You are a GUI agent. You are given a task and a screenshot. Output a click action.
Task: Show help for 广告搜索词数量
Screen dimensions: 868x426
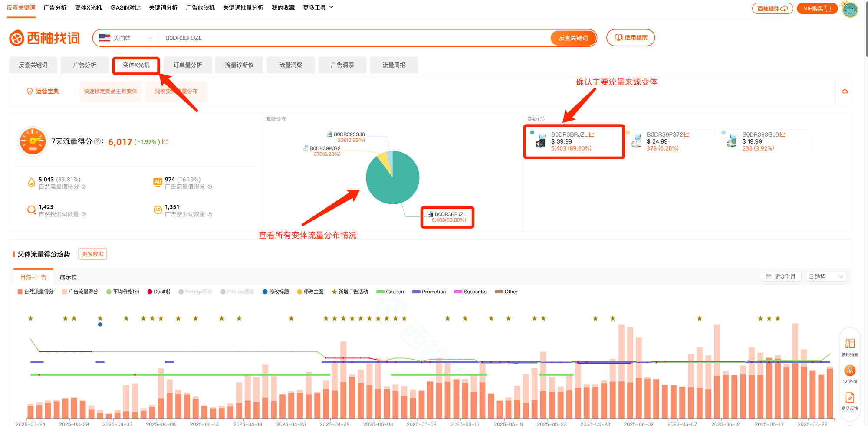210,214
